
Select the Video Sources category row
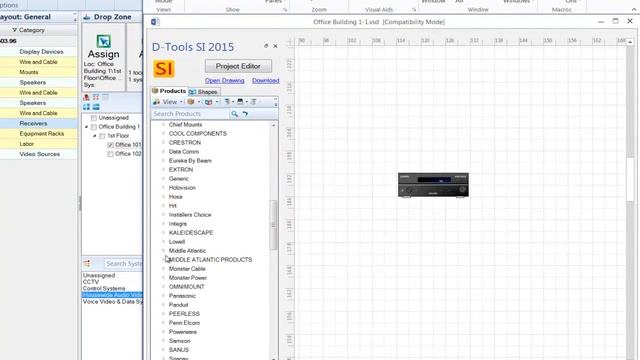[x=38, y=154]
